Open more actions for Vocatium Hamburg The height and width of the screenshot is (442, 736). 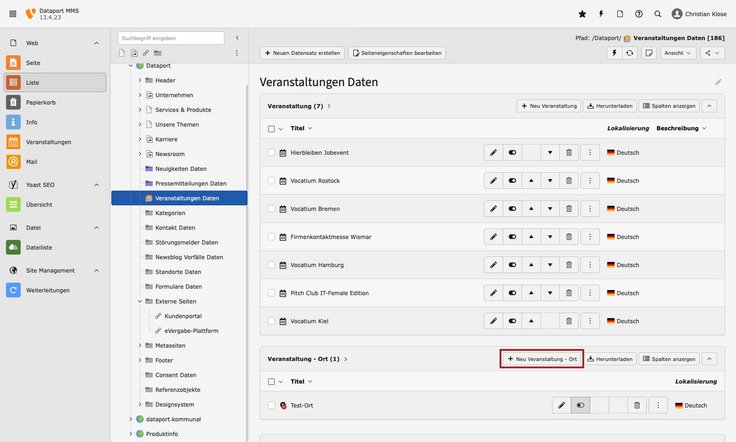point(590,264)
